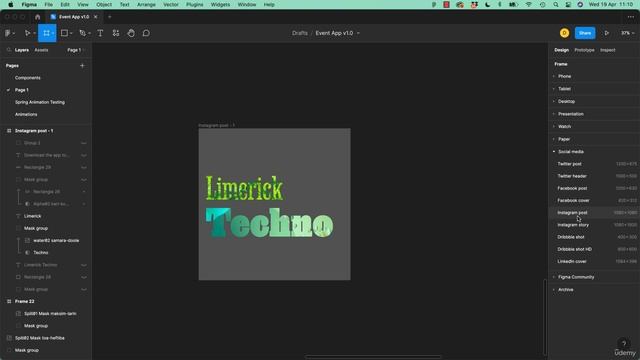Open Pen tool dropdown arrow

(89, 33)
